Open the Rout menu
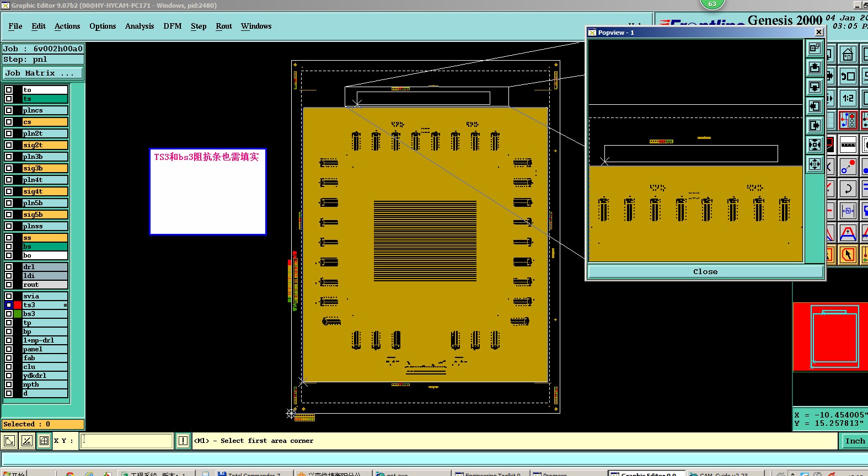The width and height of the screenshot is (868, 476). (x=224, y=26)
